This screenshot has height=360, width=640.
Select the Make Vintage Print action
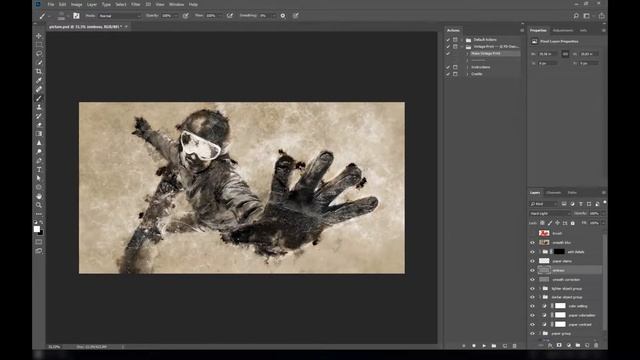pyautogui.click(x=486, y=53)
